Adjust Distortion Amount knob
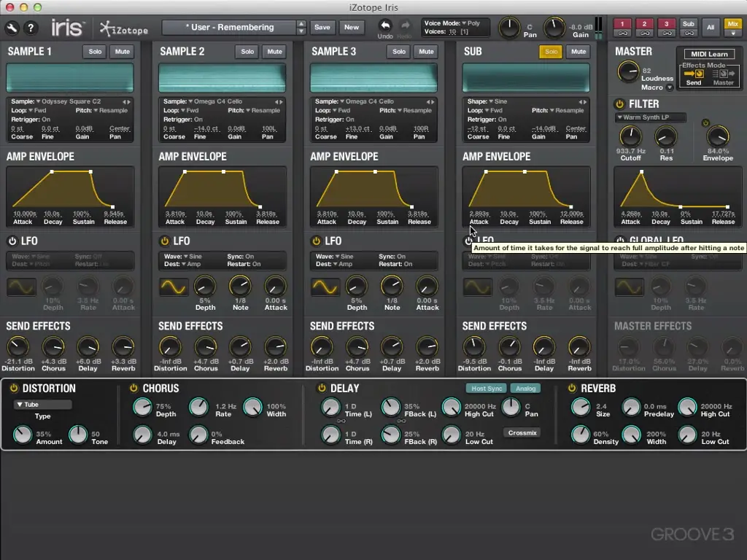This screenshot has height=560, width=747. pos(23,435)
